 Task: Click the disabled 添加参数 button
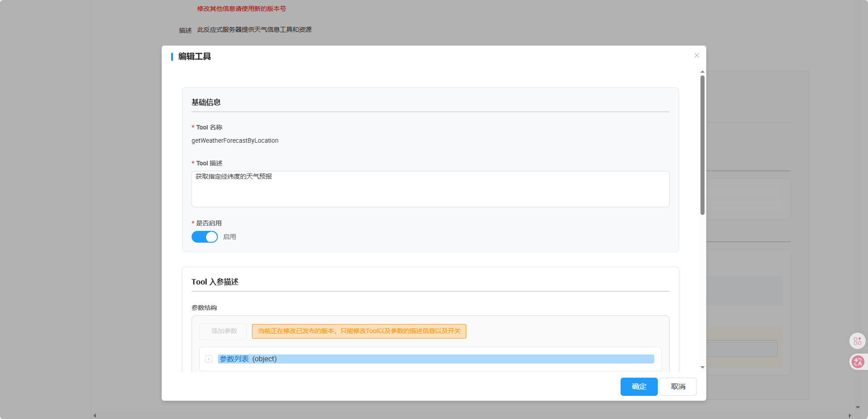point(223,331)
